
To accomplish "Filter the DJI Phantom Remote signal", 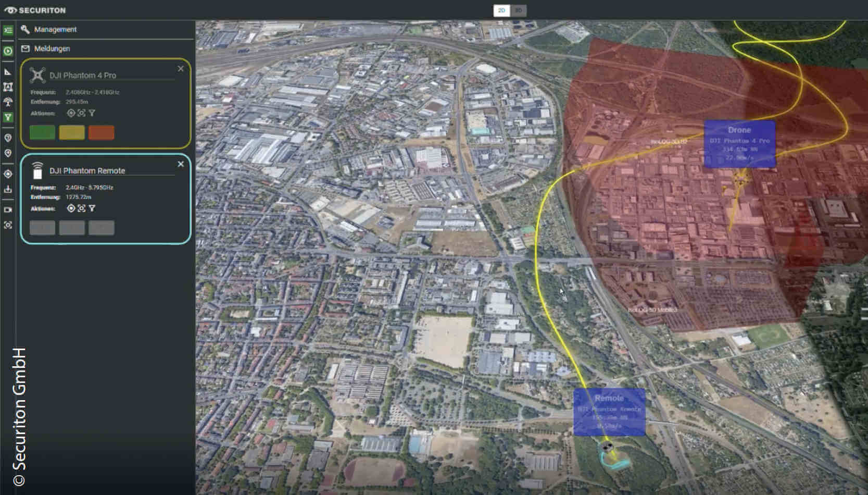I will tap(92, 208).
